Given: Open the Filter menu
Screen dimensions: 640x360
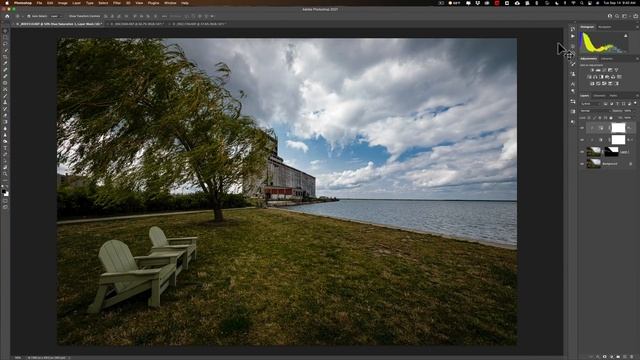Looking at the screenshot, I should (117, 3).
